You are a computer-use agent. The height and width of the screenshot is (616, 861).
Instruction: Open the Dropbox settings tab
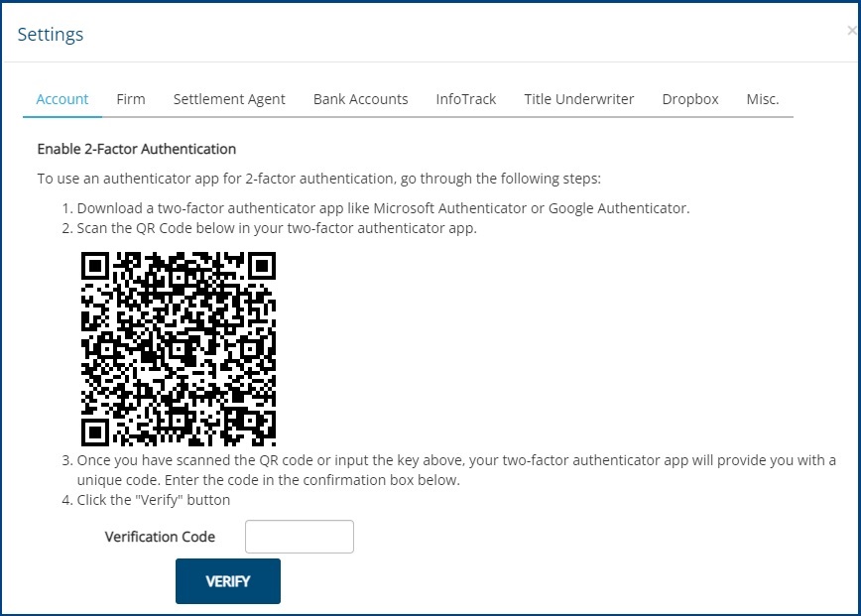tap(690, 99)
